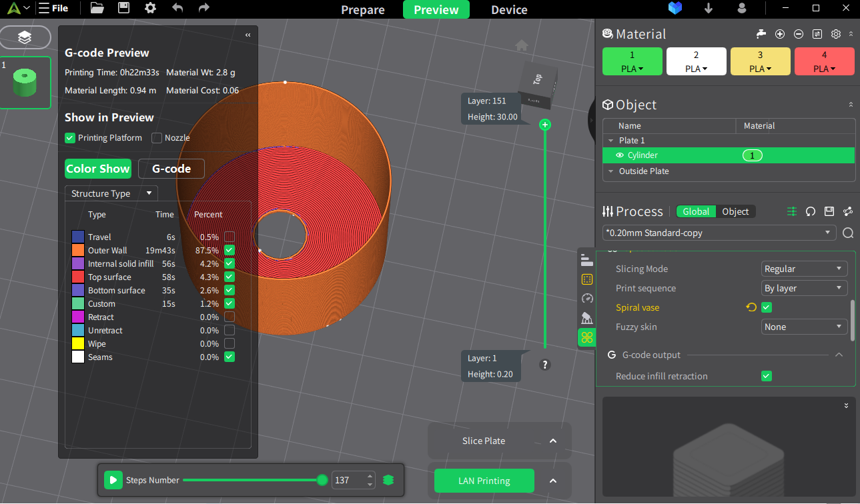Enable Travel visibility checkbox in structure list
Viewport: 860px width, 504px height.
tap(230, 237)
